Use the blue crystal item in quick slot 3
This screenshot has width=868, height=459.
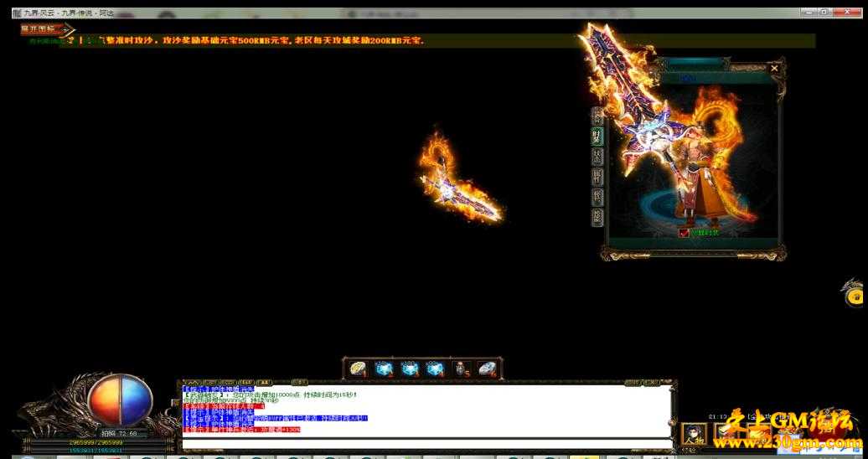410,369
